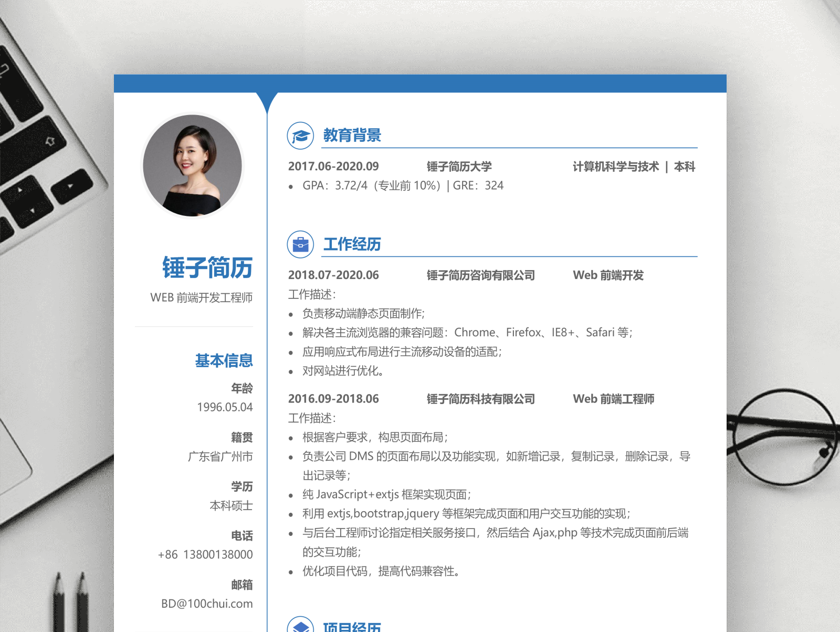Viewport: 840px width, 632px height.
Task: Click the circular profile photo
Action: 192,165
